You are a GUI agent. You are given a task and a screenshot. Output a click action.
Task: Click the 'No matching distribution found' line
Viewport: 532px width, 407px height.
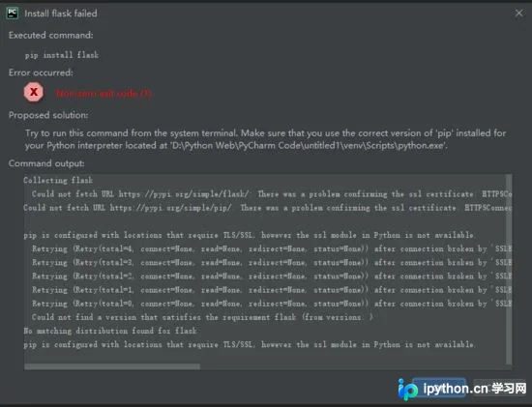110,331
